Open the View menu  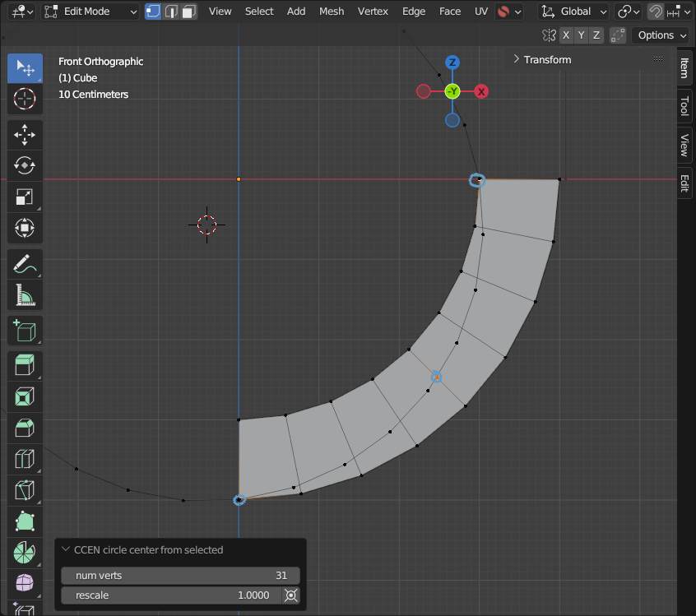pyautogui.click(x=220, y=12)
